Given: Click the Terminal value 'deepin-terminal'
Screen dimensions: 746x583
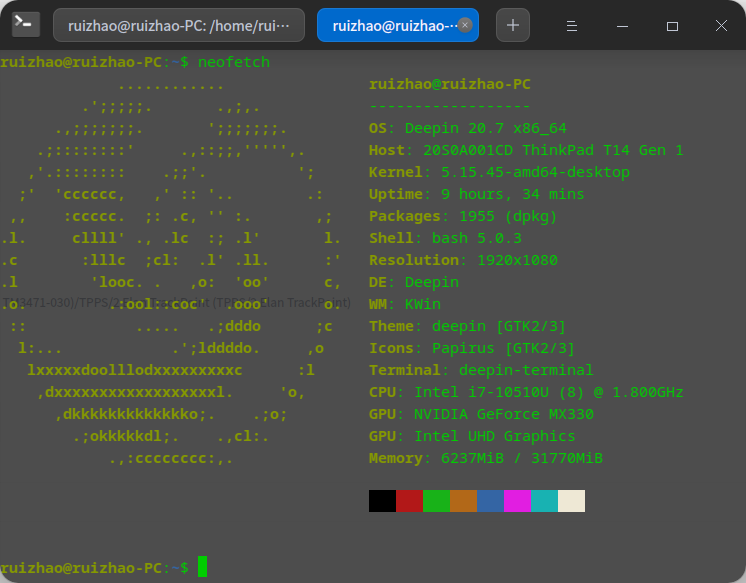Looking at the screenshot, I should (x=526, y=370).
